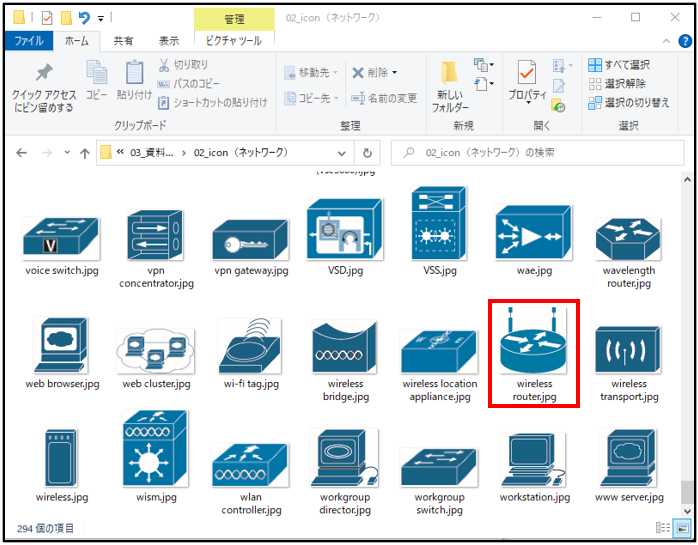Viewport: 698px width, 545px height.
Task: Select the vpn gateway.jpg key icon
Action: 251,240
